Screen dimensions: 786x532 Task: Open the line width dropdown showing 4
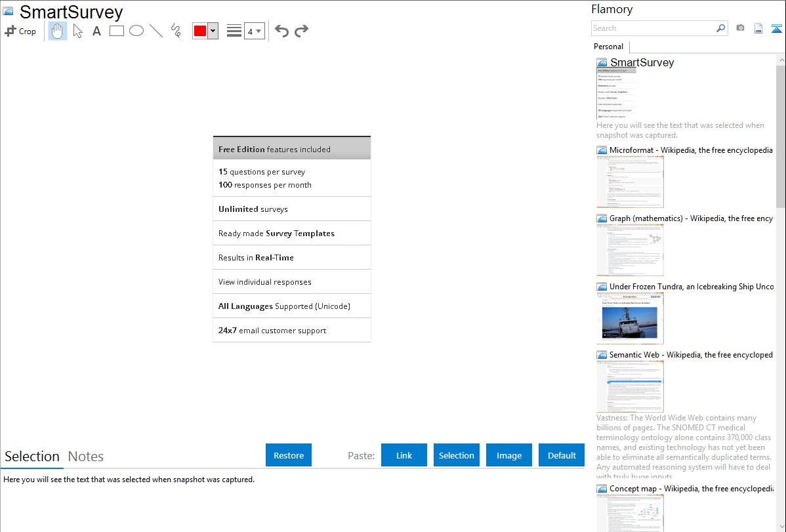coord(254,31)
